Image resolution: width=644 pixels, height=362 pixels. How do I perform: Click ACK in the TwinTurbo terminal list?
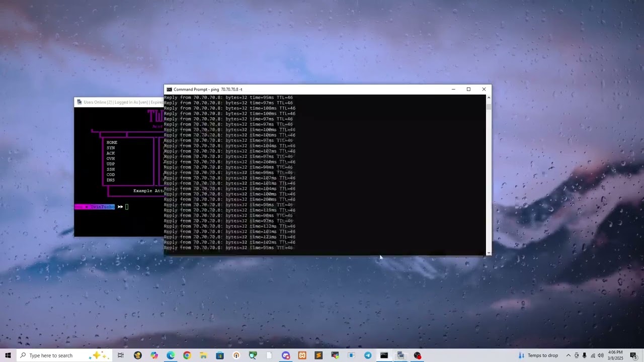(111, 153)
